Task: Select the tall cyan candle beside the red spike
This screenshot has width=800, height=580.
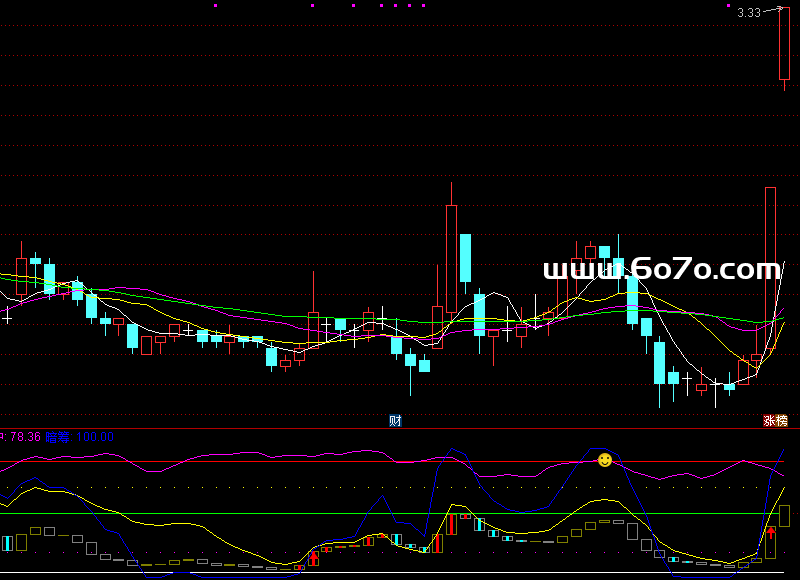Action: click(465, 259)
